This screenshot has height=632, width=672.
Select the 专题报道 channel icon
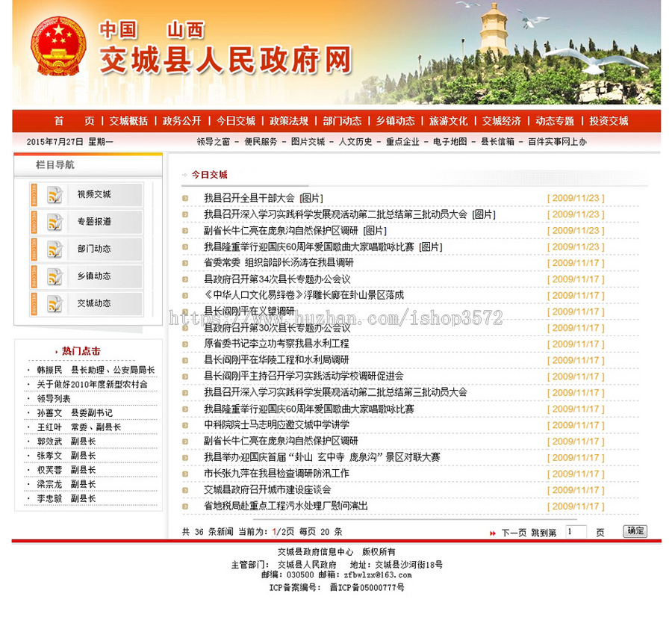coord(54,223)
